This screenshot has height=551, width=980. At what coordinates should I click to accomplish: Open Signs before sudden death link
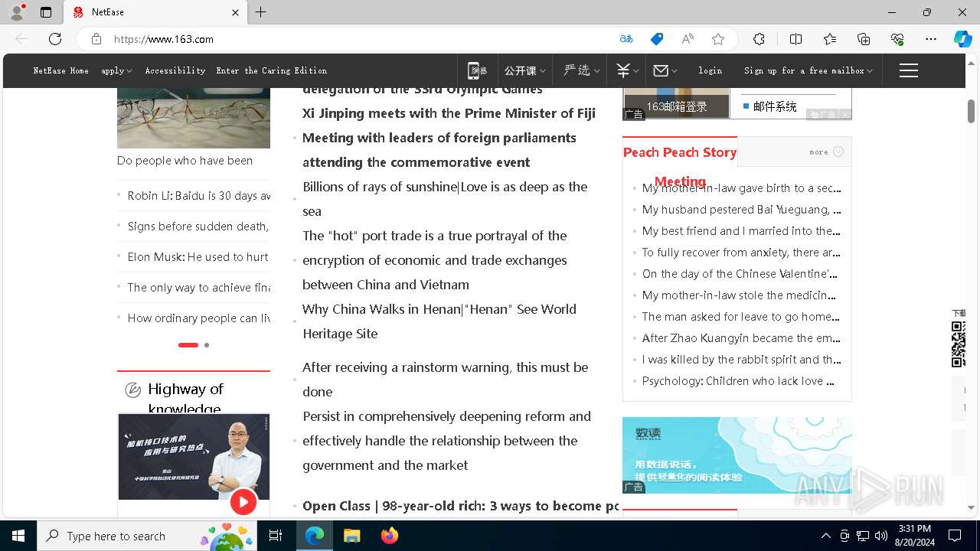[x=198, y=227]
